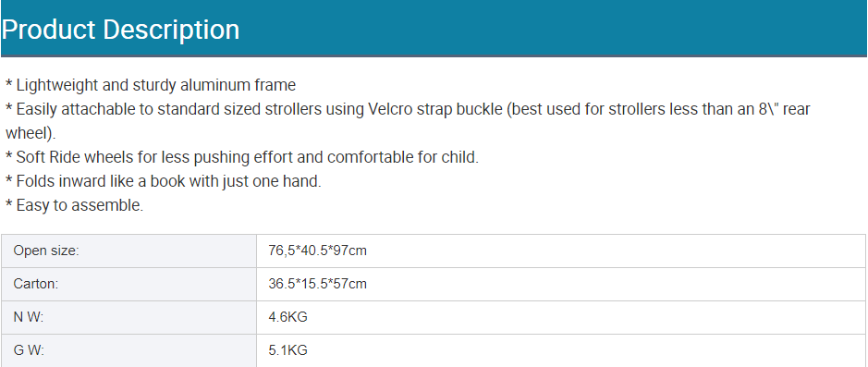This screenshot has width=868, height=367.
Task: Click 'comfortable for child' text
Action: tap(402, 157)
